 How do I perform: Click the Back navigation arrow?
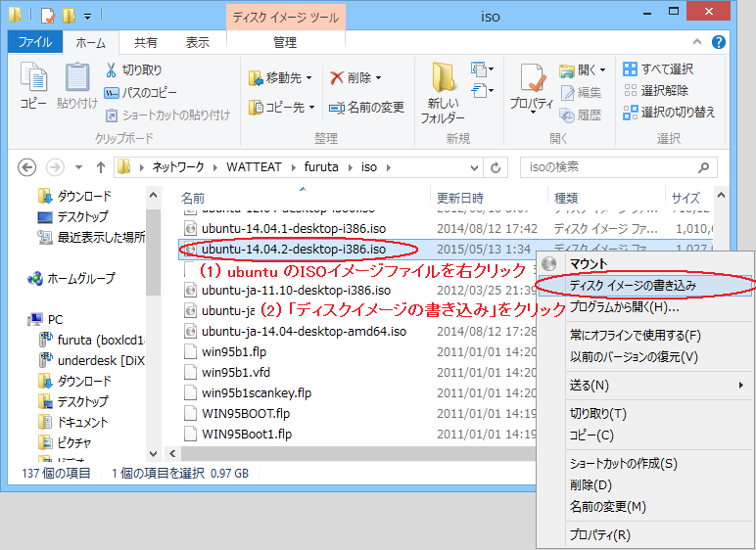(x=27, y=167)
